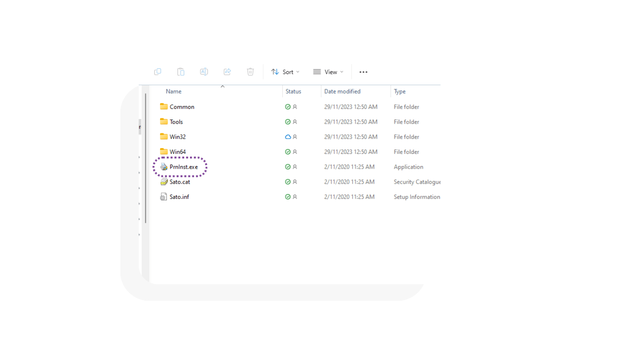Click the Date modified column header
The height and width of the screenshot is (352, 644).
(342, 91)
